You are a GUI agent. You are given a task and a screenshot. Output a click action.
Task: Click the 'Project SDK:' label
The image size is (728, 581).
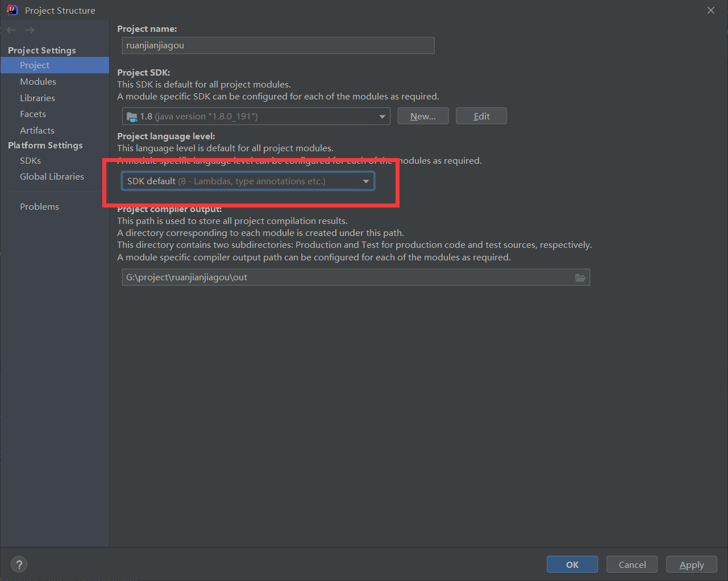click(x=144, y=73)
